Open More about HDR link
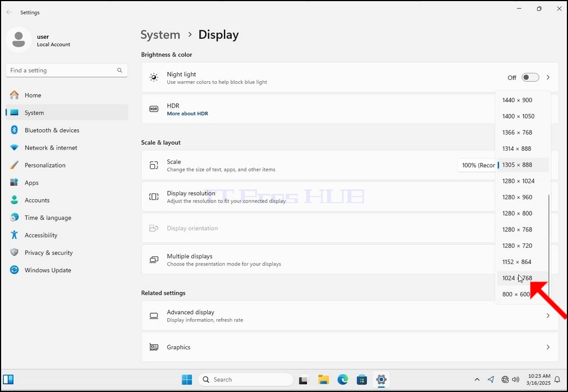Screen dimensions: 568x392 point(187,114)
